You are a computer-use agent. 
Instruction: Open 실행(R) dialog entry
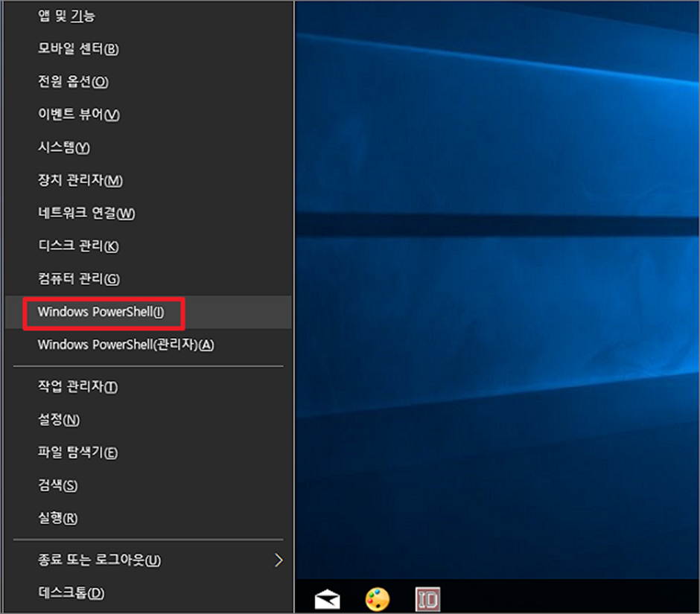click(x=147, y=519)
